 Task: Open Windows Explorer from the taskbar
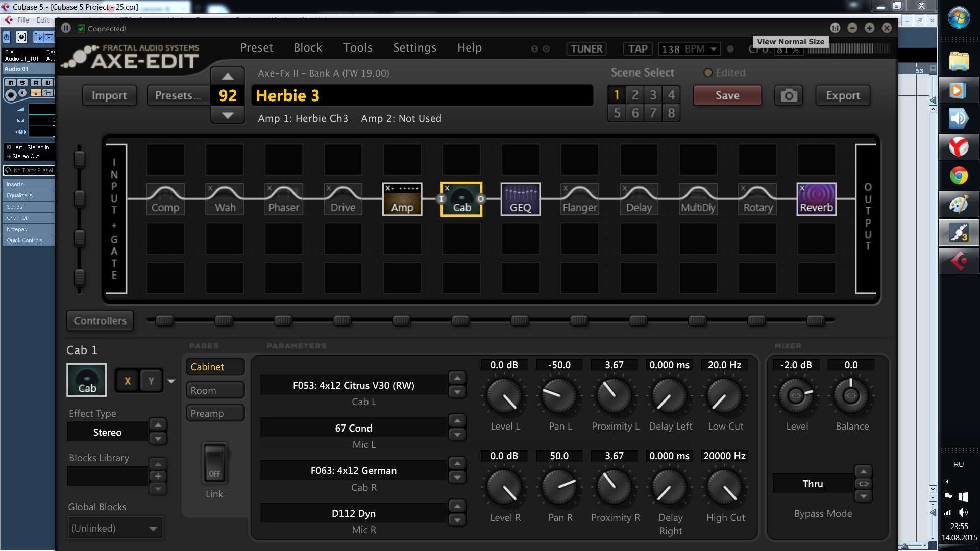click(x=959, y=61)
